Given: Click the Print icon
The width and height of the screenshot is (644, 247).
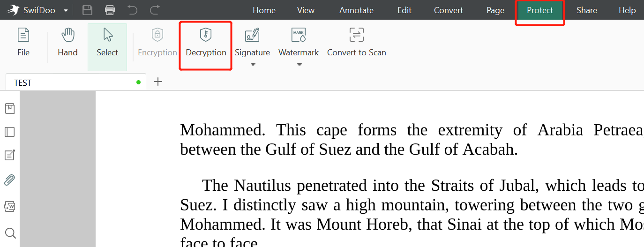Looking at the screenshot, I should pyautogui.click(x=110, y=10).
